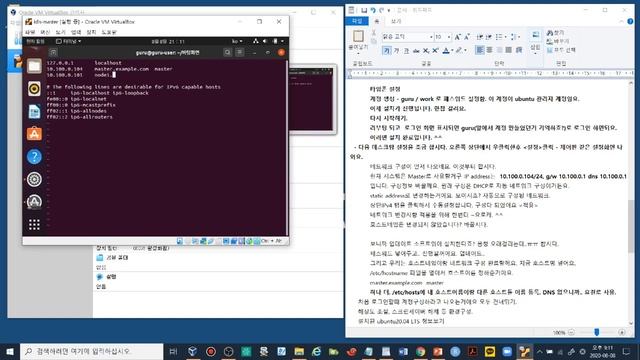Click the text highlight color pen
Screen dimensions: 640x360
(459, 51)
